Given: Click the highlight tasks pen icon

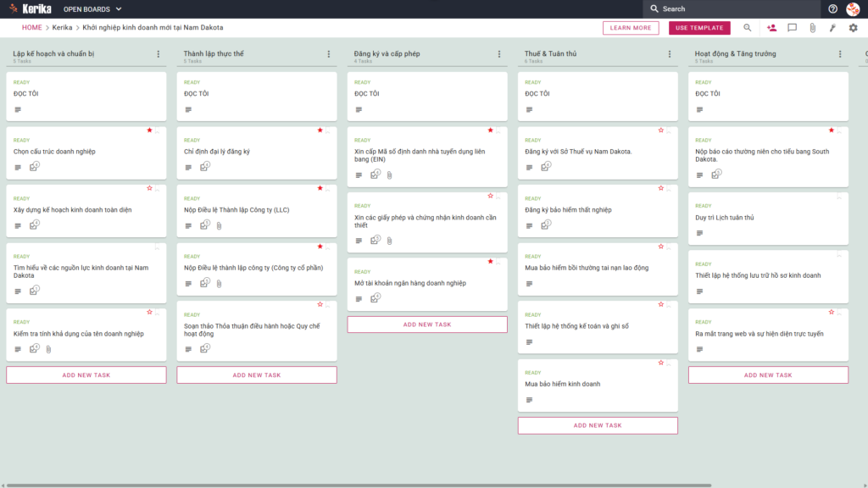Looking at the screenshot, I should click(832, 28).
